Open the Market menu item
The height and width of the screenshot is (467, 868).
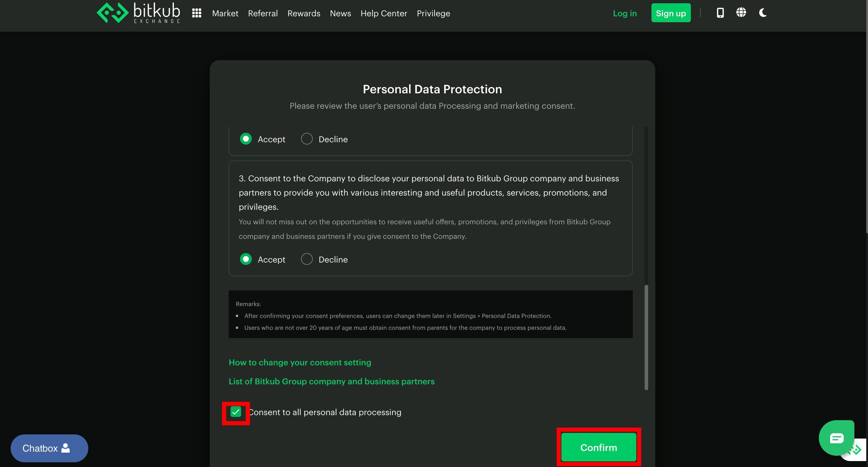coord(225,13)
